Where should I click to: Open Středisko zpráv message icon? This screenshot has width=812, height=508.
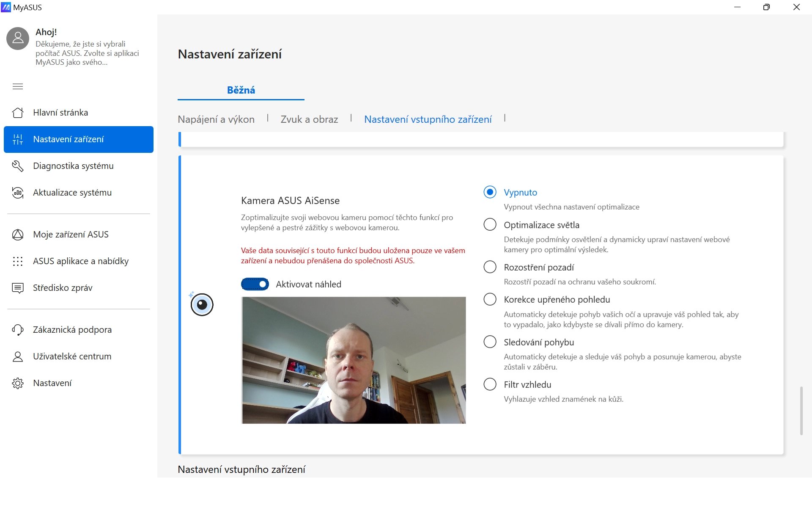(18, 288)
